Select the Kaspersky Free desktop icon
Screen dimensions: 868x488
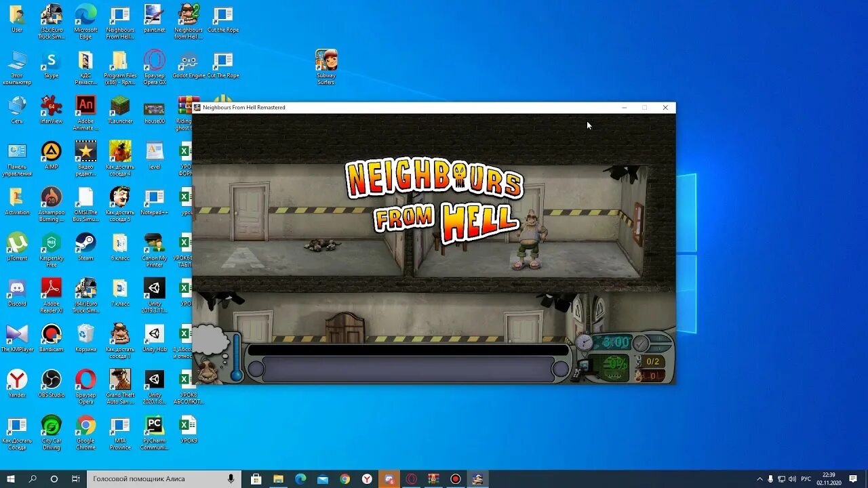[51, 251]
